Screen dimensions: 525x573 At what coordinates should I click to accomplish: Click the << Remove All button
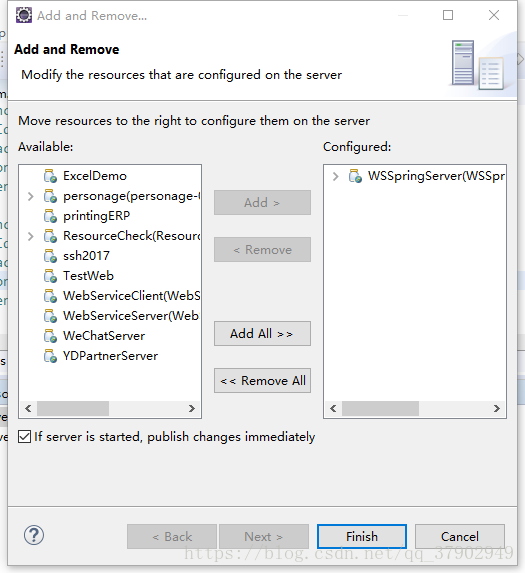(x=262, y=381)
